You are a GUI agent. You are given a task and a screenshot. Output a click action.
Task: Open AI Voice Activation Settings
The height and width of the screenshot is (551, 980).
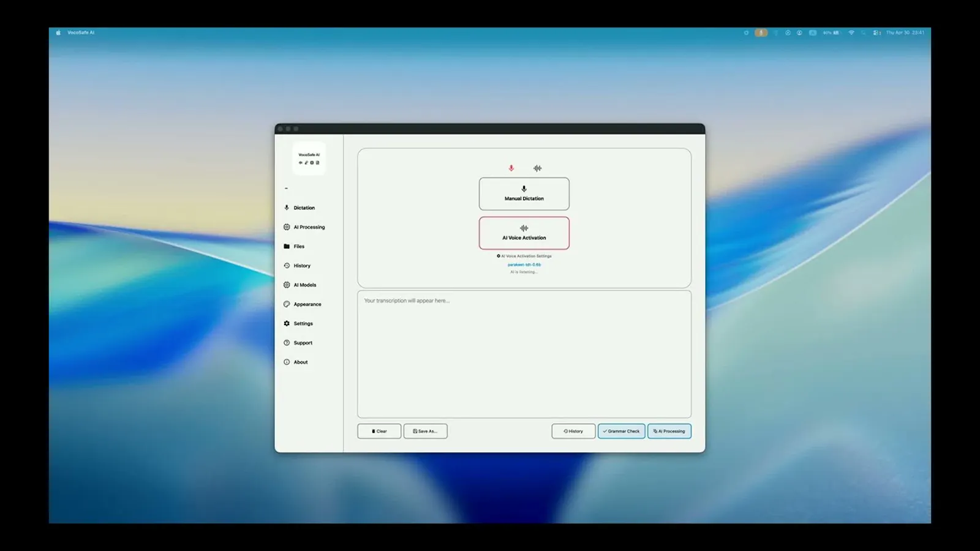(x=524, y=256)
